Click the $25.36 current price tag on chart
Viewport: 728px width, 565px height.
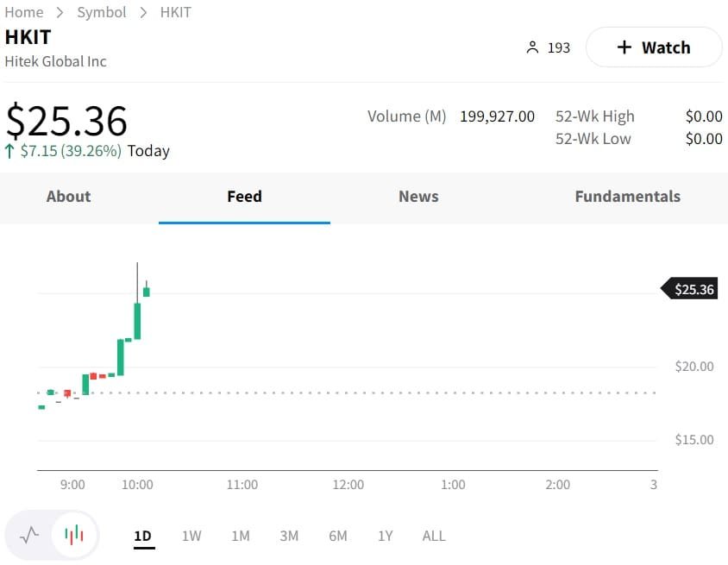pos(693,289)
